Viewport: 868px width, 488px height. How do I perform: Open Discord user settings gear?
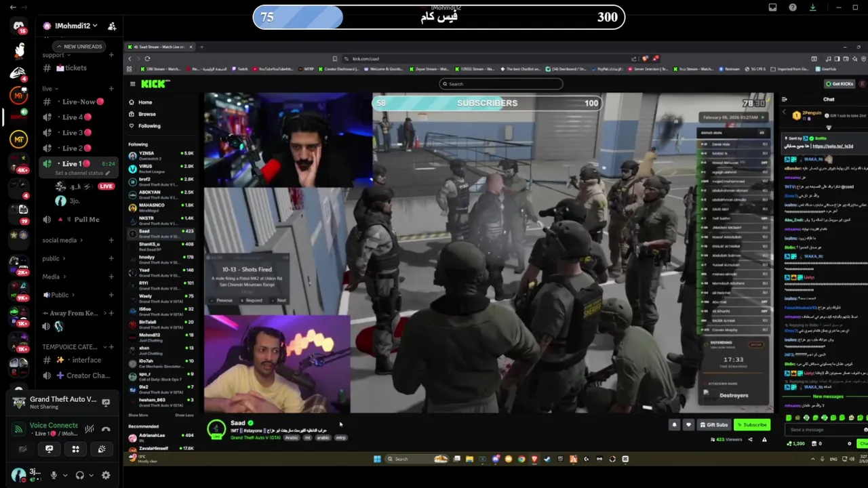(106, 475)
